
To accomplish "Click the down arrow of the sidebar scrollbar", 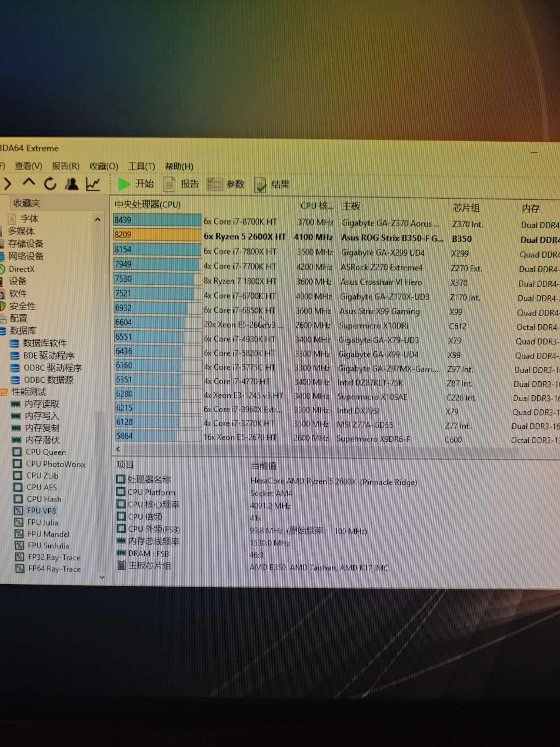I will click(x=102, y=577).
